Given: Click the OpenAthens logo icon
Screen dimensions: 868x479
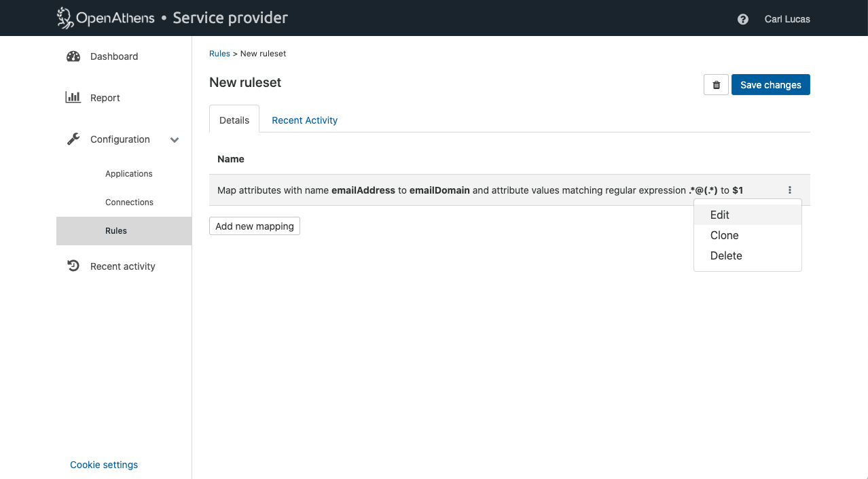Looking at the screenshot, I should (65, 18).
